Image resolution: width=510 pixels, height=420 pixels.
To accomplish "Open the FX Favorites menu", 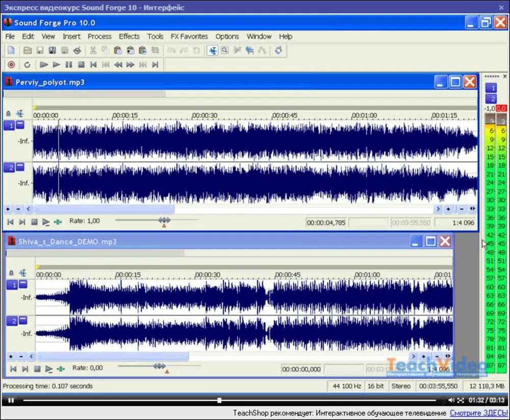I will tap(189, 36).
